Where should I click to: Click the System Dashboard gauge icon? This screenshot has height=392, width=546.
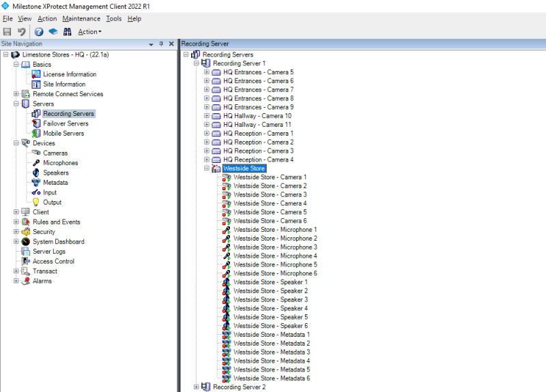click(26, 241)
